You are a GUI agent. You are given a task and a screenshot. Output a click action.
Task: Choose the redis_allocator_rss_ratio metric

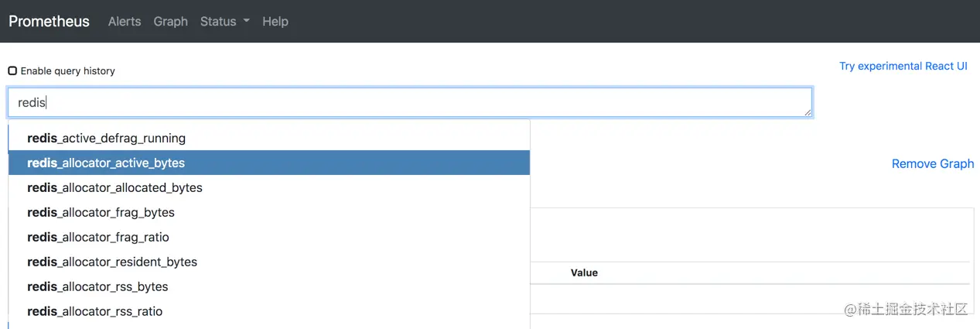269,311
